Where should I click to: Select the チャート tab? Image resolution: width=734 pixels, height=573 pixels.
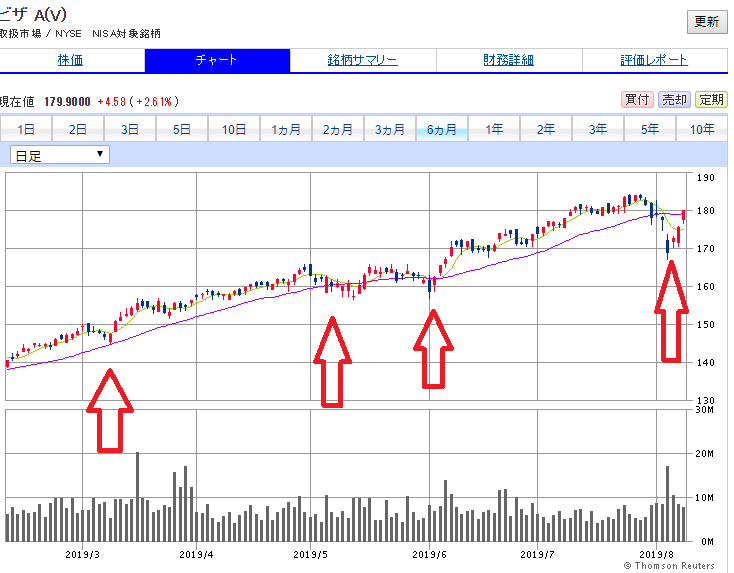[217, 60]
